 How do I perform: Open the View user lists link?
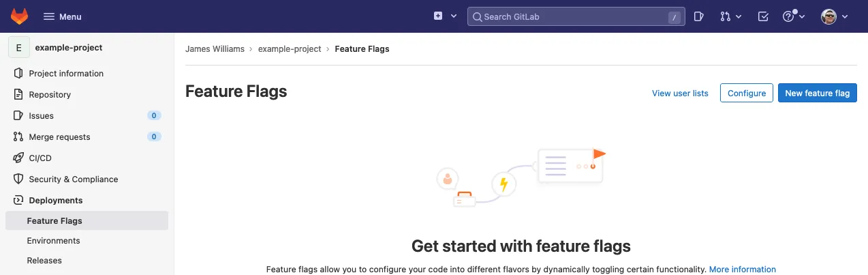point(680,93)
